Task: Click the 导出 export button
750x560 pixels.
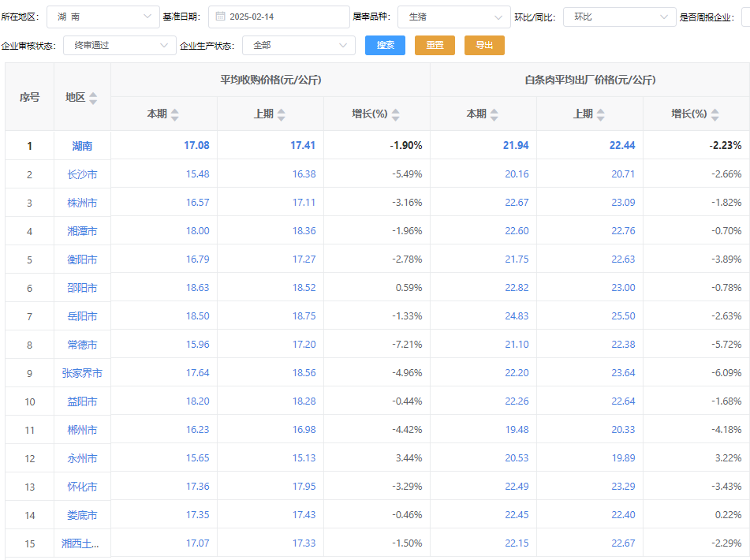Action: 484,46
